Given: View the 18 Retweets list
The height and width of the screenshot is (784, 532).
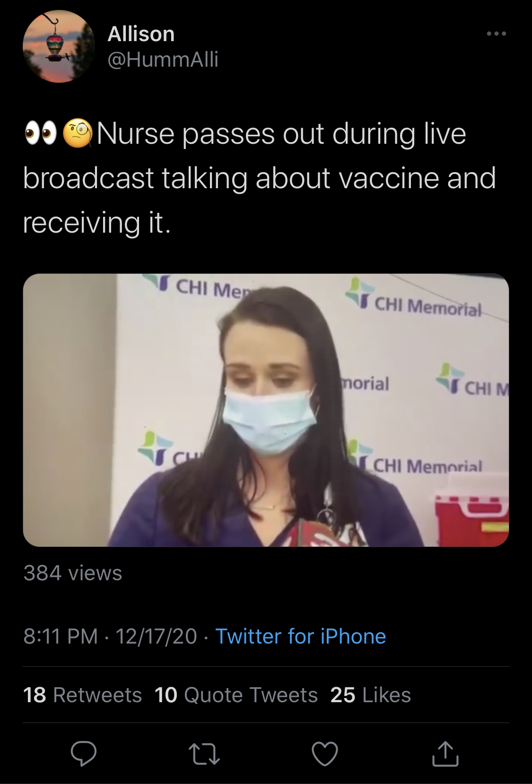Looking at the screenshot, I should [82, 695].
